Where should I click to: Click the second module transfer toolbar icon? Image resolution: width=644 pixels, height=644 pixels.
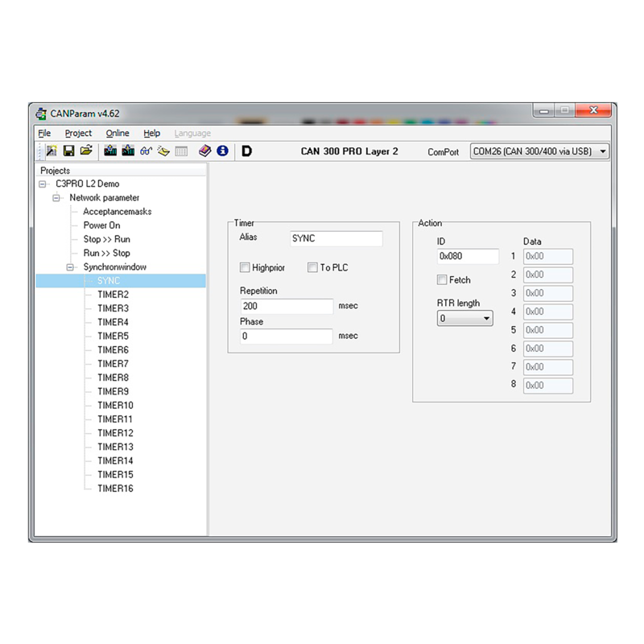(x=128, y=151)
